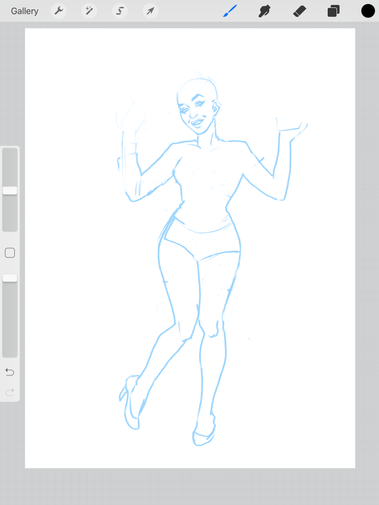Open the Adjustments magic wand menu
This screenshot has height=505, width=379.
tap(89, 11)
